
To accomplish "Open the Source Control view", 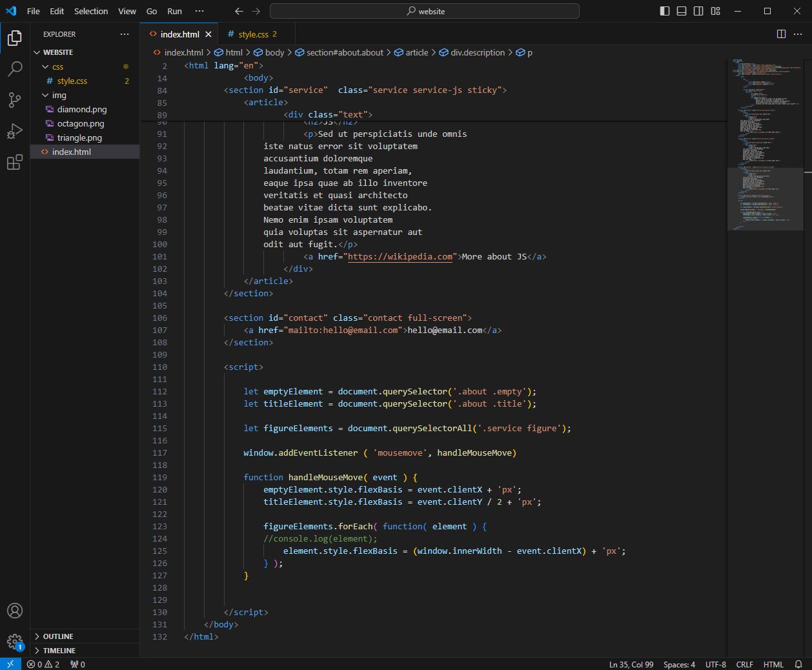I will 14,99.
